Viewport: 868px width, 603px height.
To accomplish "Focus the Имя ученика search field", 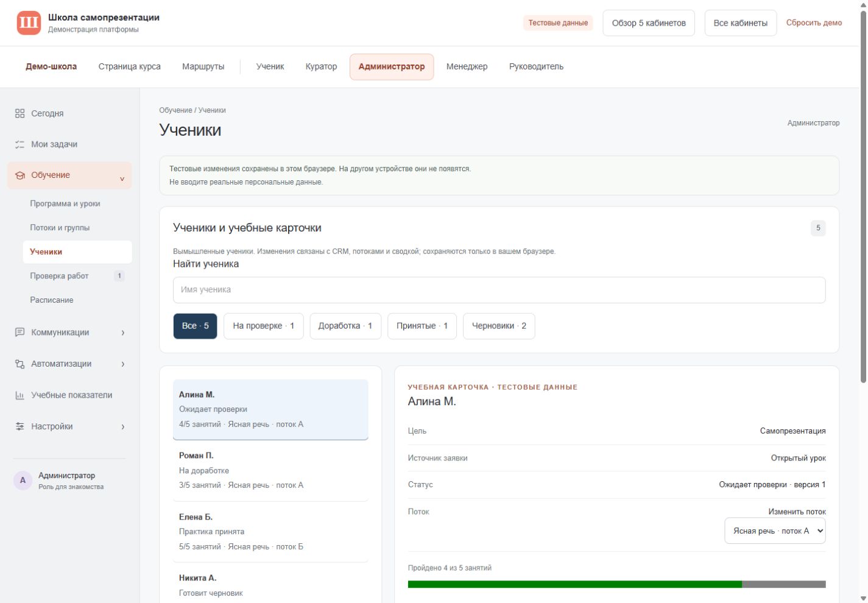I will coord(499,290).
